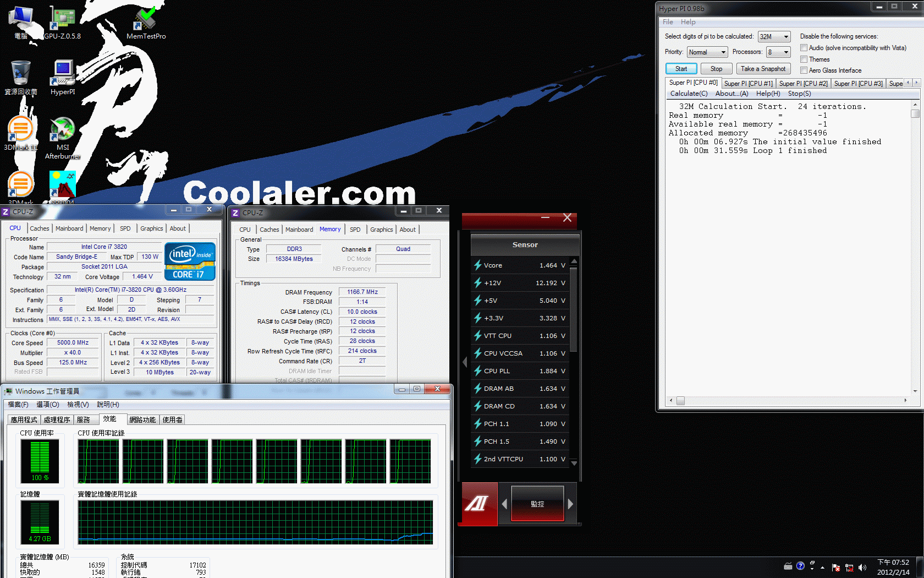Click the +5V lightning icon in Sensor panel

click(478, 301)
